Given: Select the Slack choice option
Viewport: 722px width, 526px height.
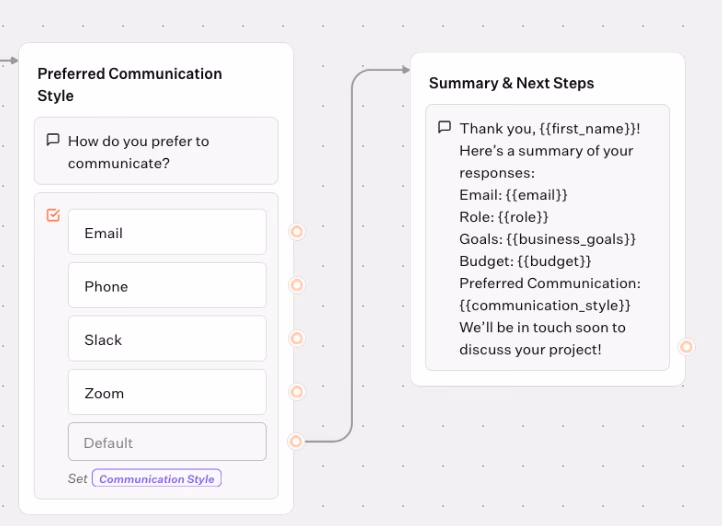Looking at the screenshot, I should click(167, 340).
